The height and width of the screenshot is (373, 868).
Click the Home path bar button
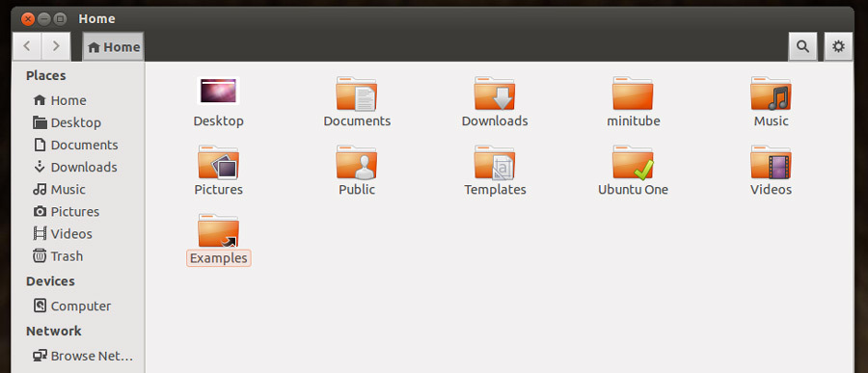pos(114,47)
